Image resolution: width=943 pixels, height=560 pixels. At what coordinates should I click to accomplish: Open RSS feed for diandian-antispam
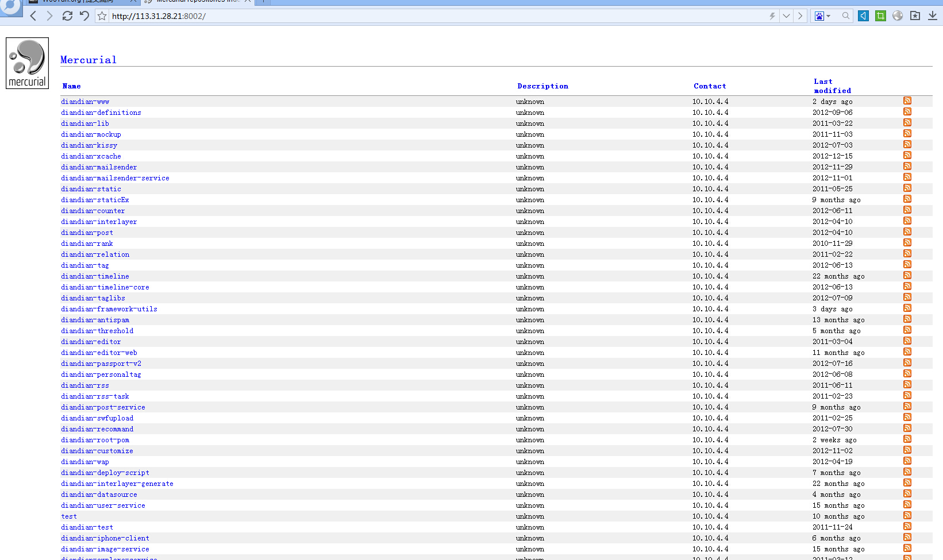907,319
